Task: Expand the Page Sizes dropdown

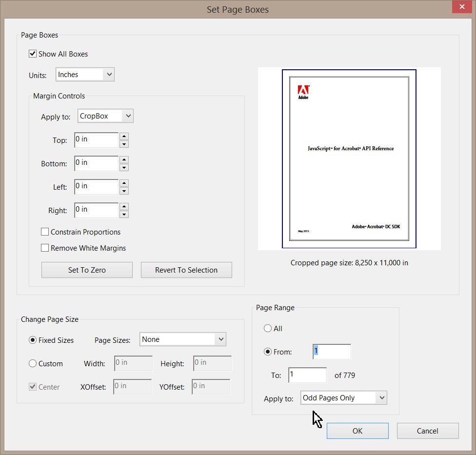Action: tap(183, 339)
